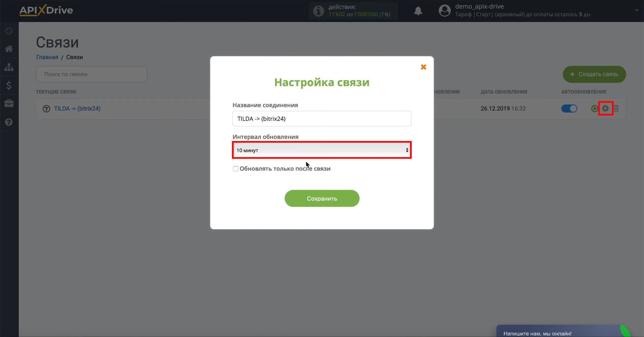The image size is (644, 337).
Task: Focus the Поиск по связям search field
Action: tap(92, 74)
